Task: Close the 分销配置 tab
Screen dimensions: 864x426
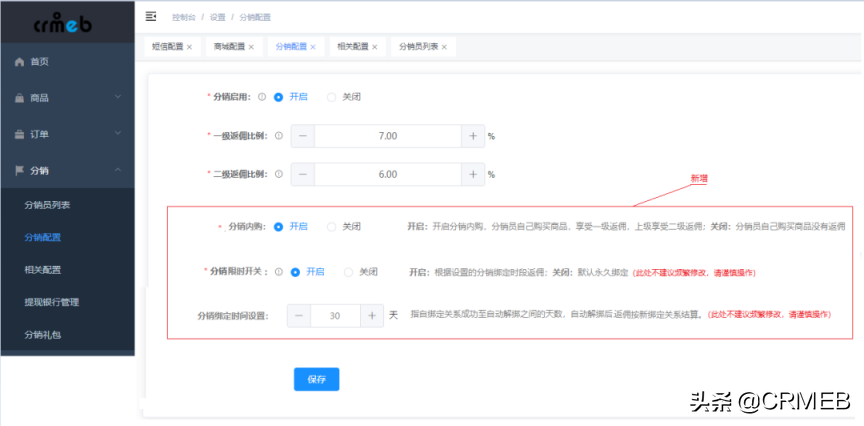Action: 313,47
